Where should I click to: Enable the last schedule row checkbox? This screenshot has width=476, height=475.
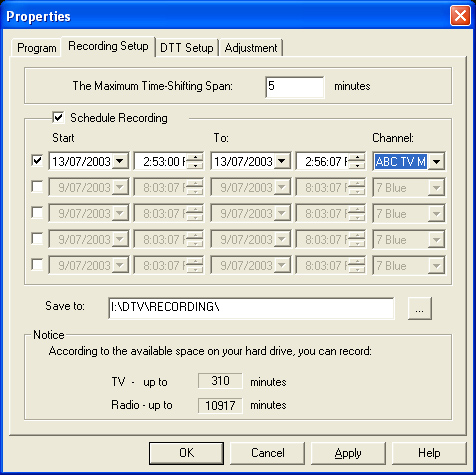37,265
